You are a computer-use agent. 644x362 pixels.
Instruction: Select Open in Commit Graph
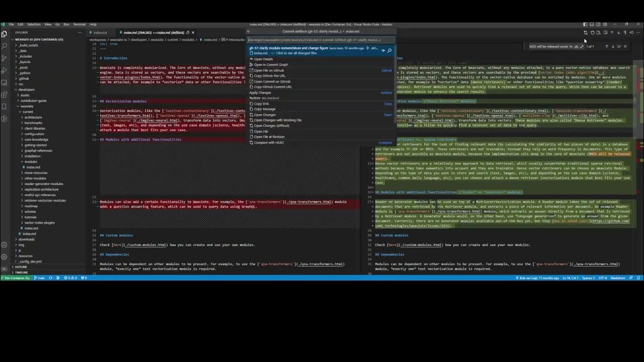(320, 64)
